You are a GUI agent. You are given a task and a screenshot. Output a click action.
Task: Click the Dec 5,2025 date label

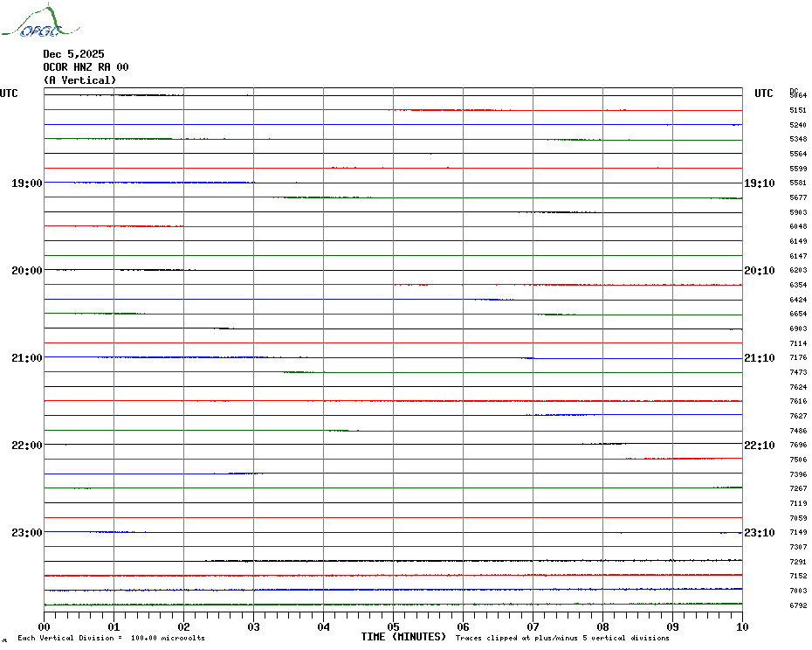[x=73, y=54]
